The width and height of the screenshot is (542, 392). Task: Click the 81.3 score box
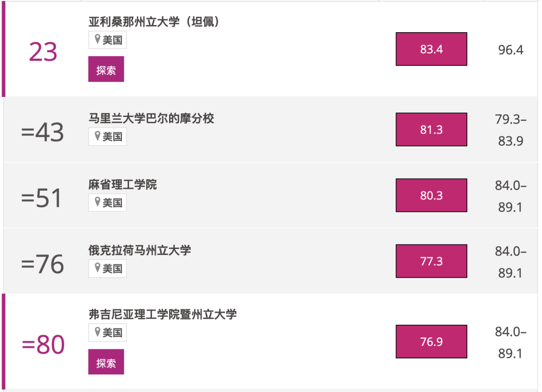[x=432, y=129]
